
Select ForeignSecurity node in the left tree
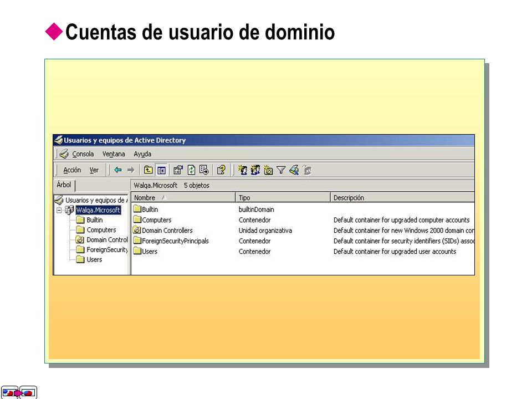point(107,250)
